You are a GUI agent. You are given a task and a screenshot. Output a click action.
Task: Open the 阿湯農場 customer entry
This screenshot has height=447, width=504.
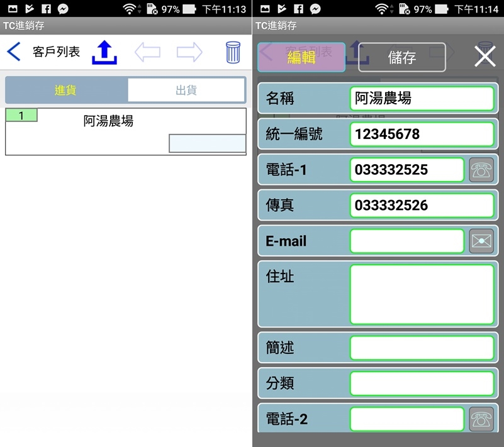[x=126, y=131]
